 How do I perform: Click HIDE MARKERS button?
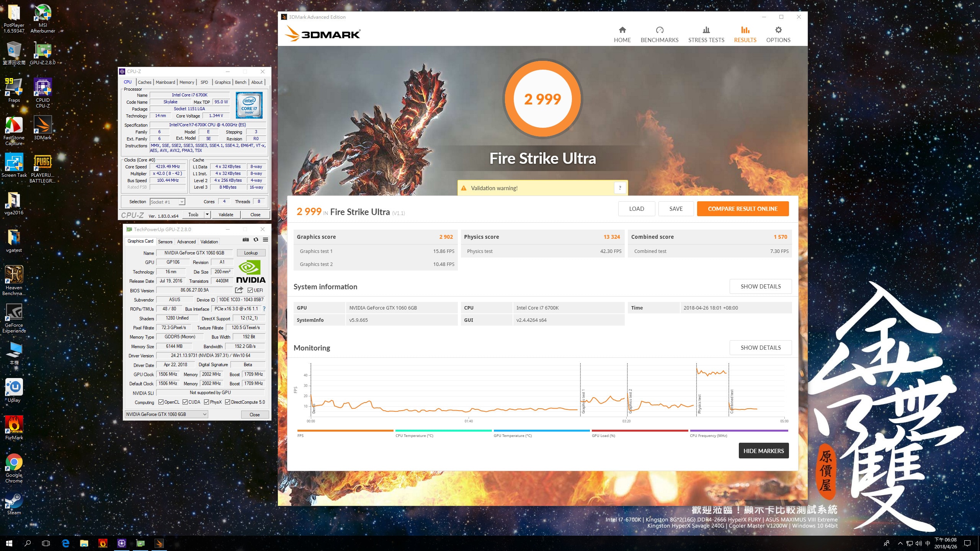pos(763,451)
